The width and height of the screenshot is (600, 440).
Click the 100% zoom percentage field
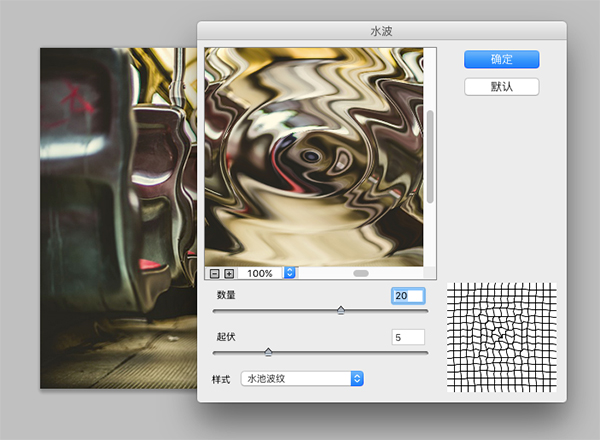pos(259,273)
